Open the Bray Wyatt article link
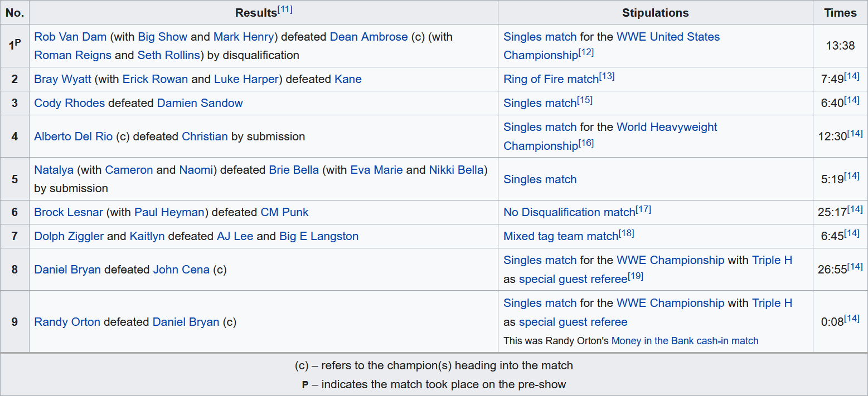Screen dimensions: 868x396 click(x=62, y=79)
